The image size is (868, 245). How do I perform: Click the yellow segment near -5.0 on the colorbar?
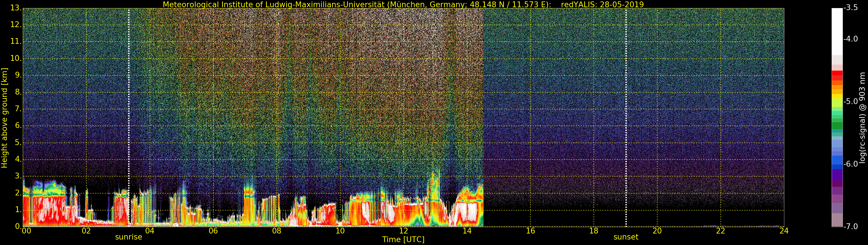click(837, 96)
